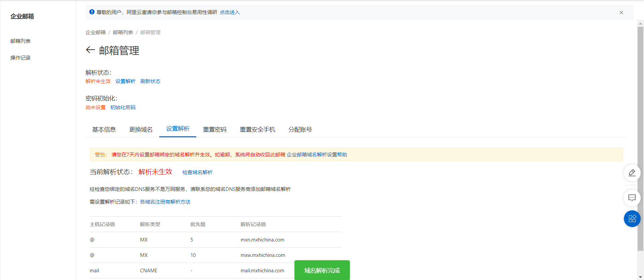Select the 重置安全手机 tab
Viewport: 644px width, 280px height.
(257, 130)
